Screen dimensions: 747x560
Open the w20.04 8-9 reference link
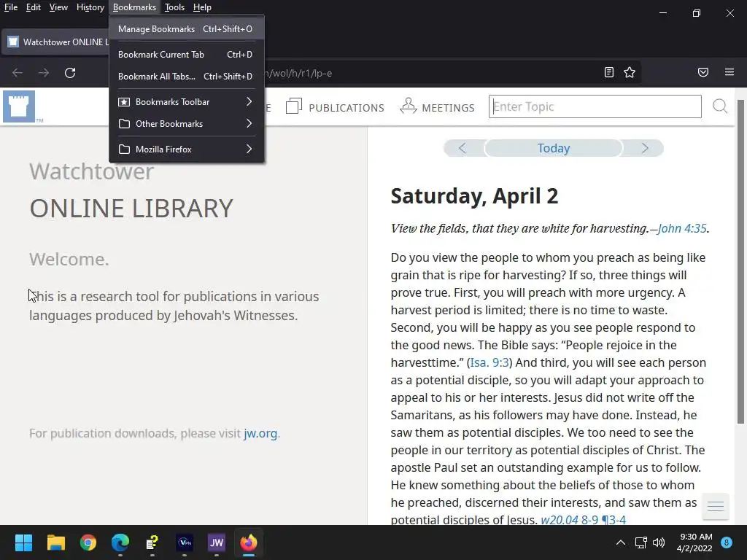(583, 519)
